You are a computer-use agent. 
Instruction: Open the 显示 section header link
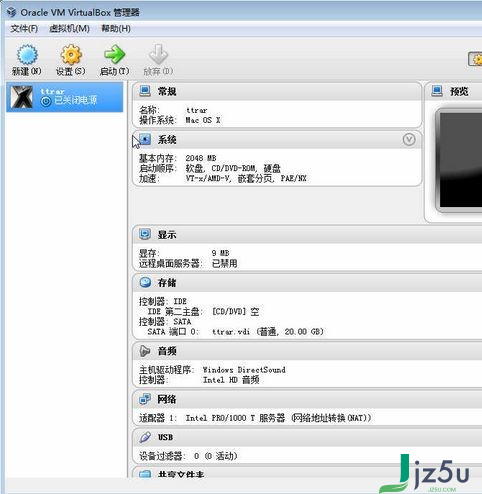(167, 235)
